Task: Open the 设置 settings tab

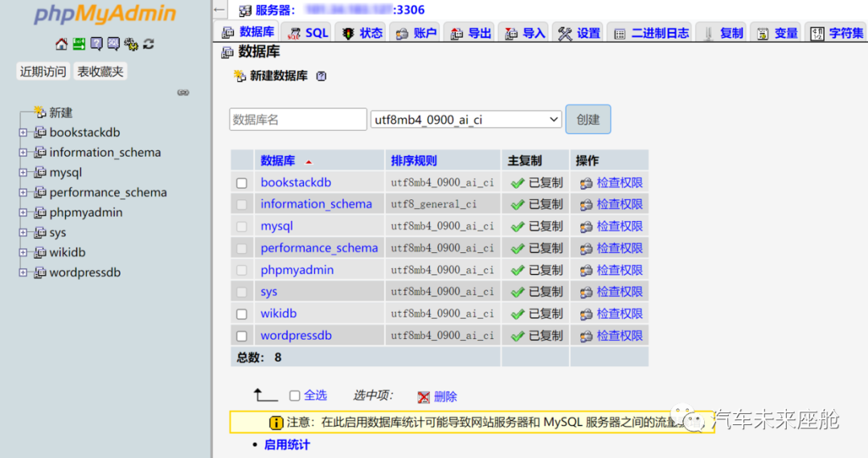Action: pos(579,33)
